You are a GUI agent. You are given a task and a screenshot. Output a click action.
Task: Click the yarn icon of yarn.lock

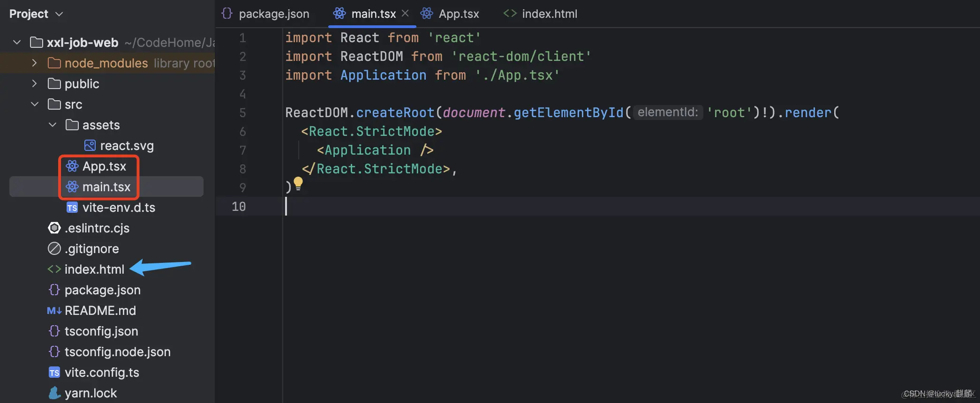(54, 393)
